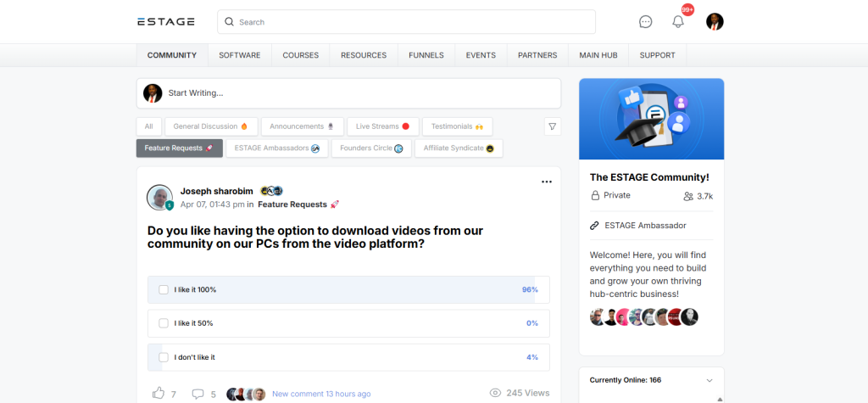Screen dimensions: 868x403
Task: Click into the Search field
Action: click(x=406, y=22)
